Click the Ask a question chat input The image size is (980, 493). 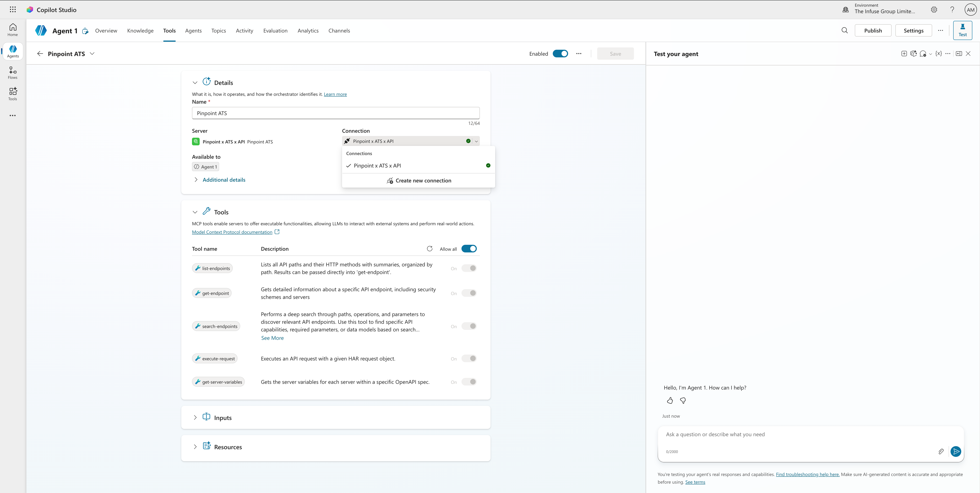[810, 434]
